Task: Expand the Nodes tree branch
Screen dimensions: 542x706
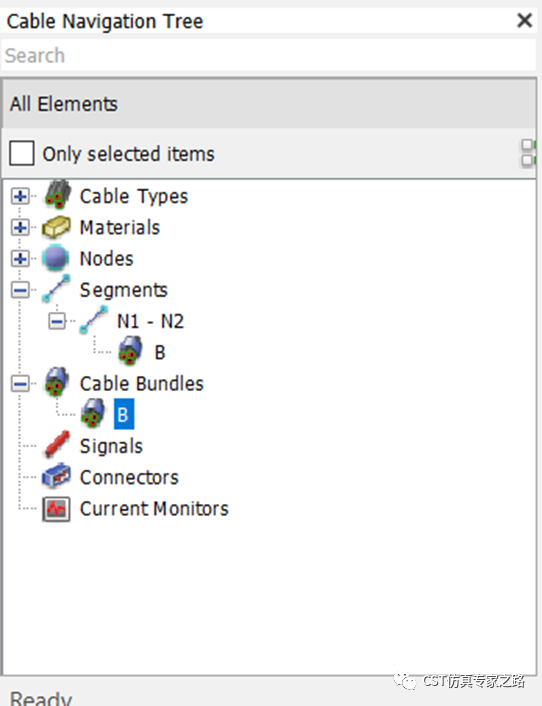Action: point(20,258)
